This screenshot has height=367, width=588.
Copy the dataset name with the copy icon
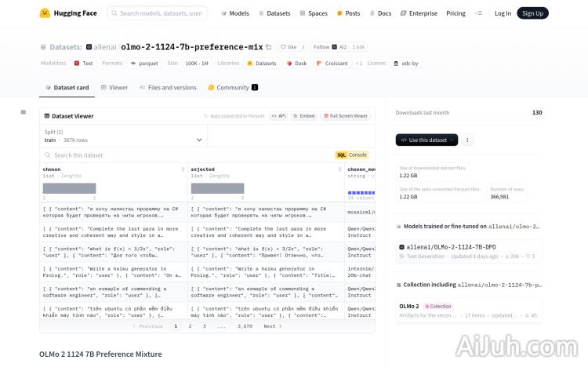pyautogui.click(x=268, y=47)
